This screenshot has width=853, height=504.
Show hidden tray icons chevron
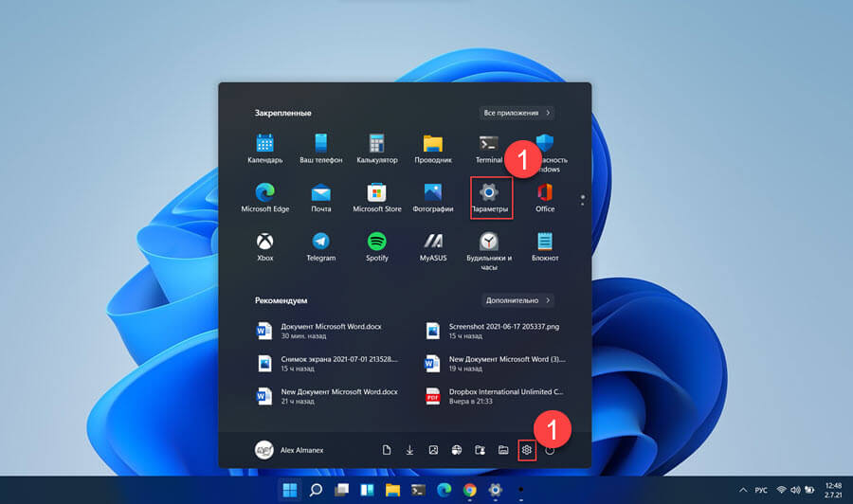pyautogui.click(x=742, y=490)
